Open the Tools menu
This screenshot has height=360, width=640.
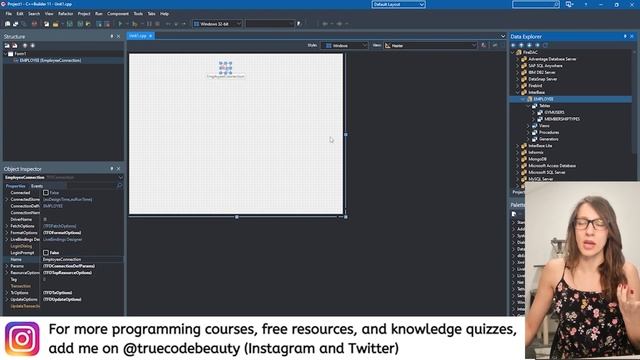click(138, 14)
